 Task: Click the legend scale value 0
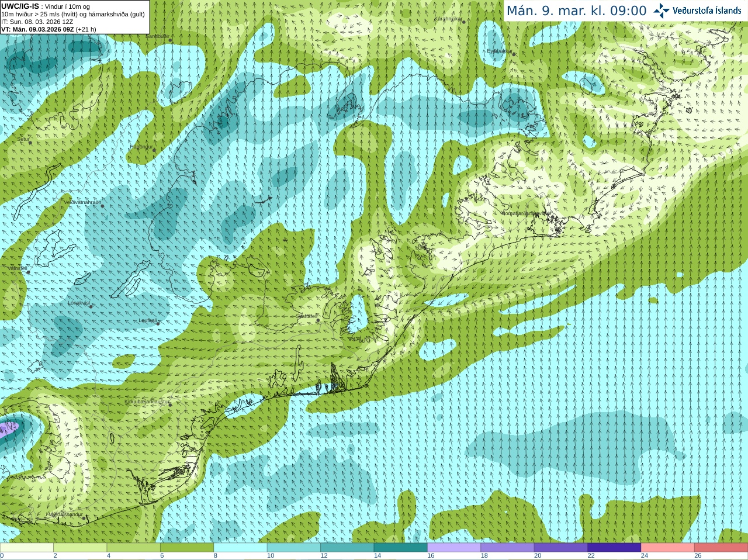(2, 556)
